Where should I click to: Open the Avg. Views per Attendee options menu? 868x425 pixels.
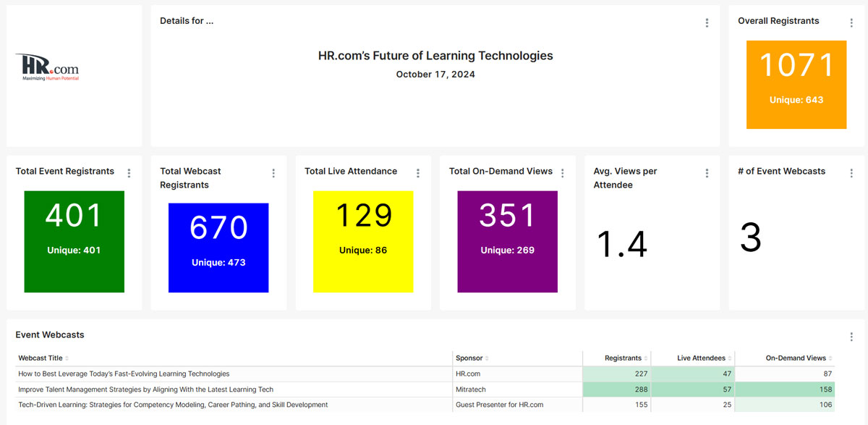(707, 173)
